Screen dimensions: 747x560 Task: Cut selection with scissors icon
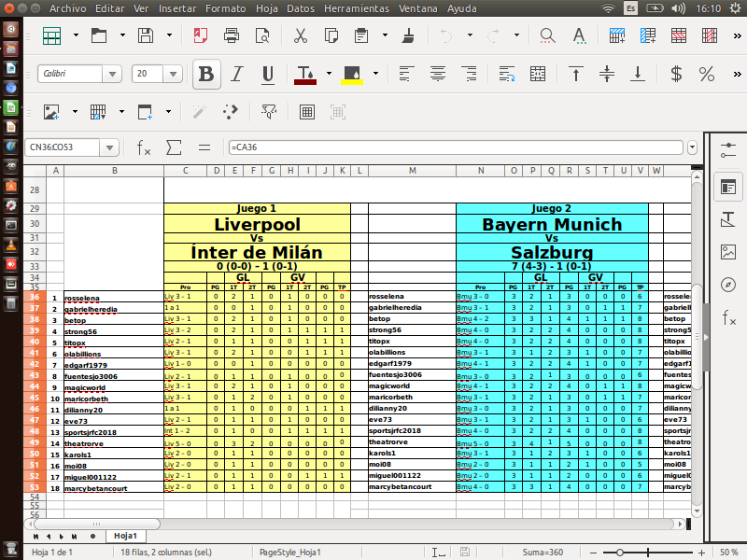pos(300,35)
